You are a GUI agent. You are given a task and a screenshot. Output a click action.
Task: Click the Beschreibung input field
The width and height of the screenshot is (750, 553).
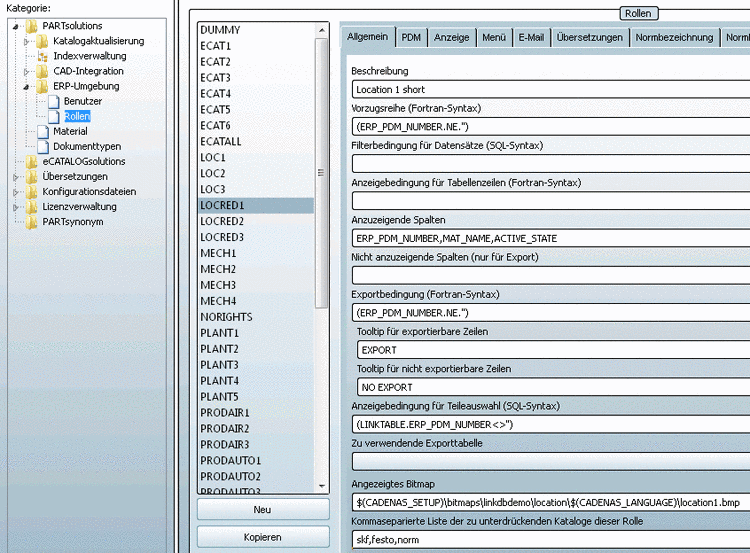(x=551, y=89)
